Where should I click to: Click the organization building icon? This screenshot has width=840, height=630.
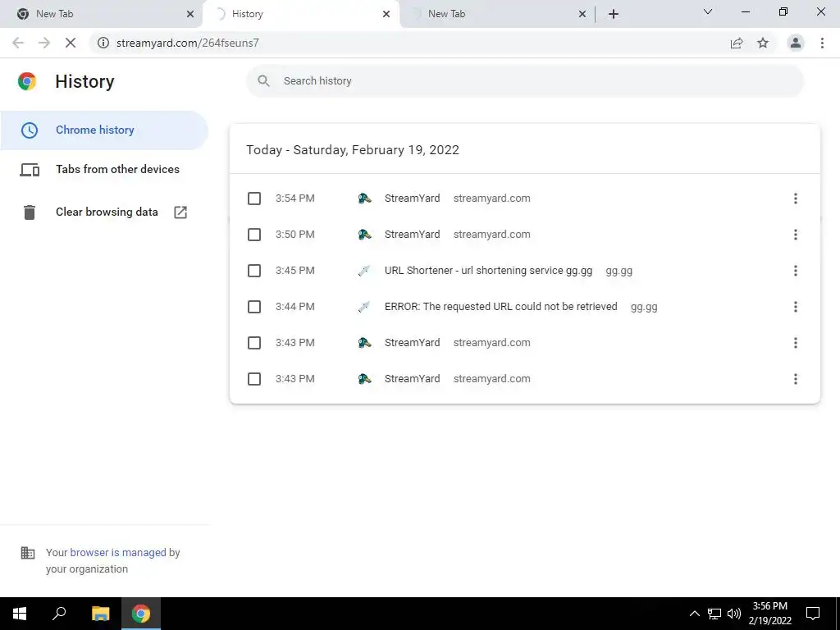pos(28,553)
